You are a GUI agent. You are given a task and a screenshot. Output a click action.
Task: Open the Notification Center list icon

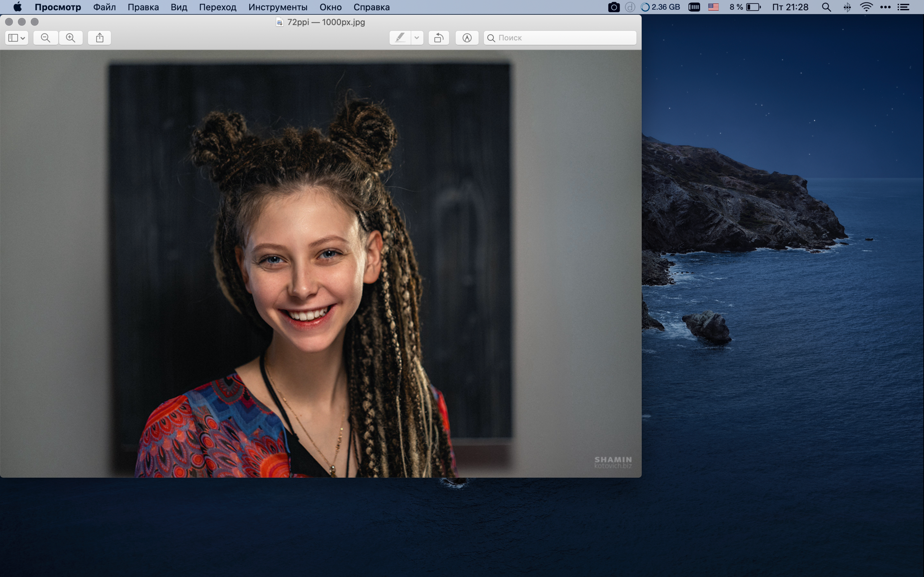click(x=903, y=7)
